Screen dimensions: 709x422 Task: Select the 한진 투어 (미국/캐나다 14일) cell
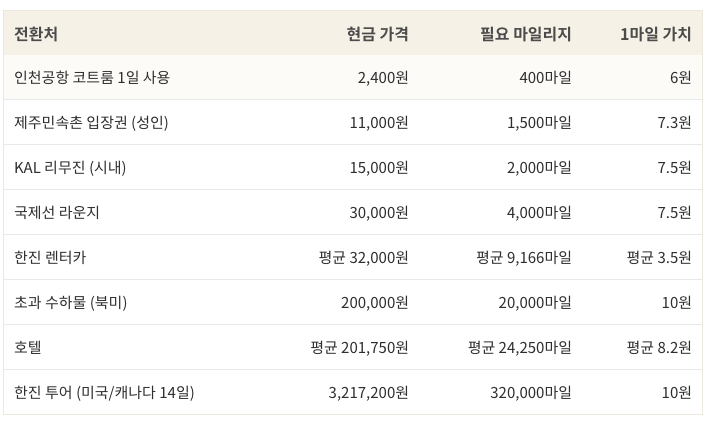tap(104, 392)
